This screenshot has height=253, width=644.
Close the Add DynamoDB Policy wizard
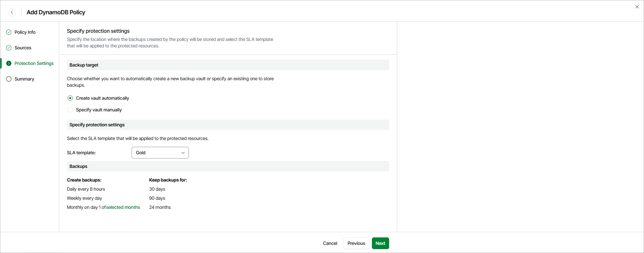(x=637, y=7)
